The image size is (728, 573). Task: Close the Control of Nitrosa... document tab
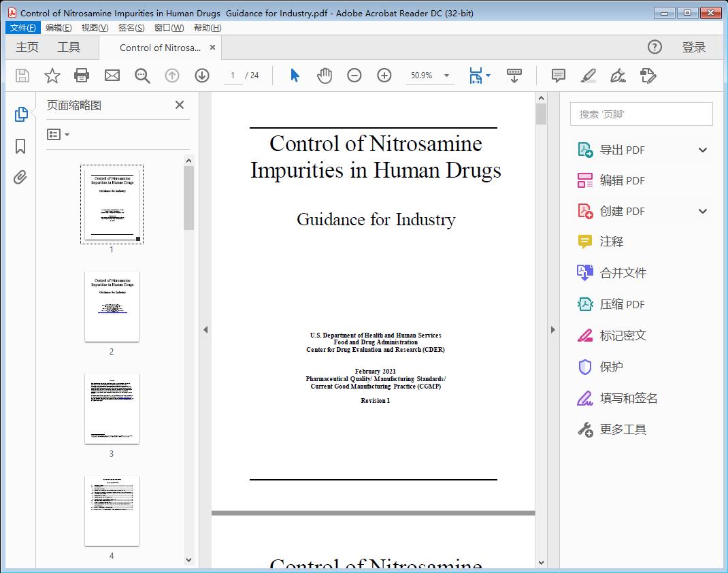pos(213,48)
